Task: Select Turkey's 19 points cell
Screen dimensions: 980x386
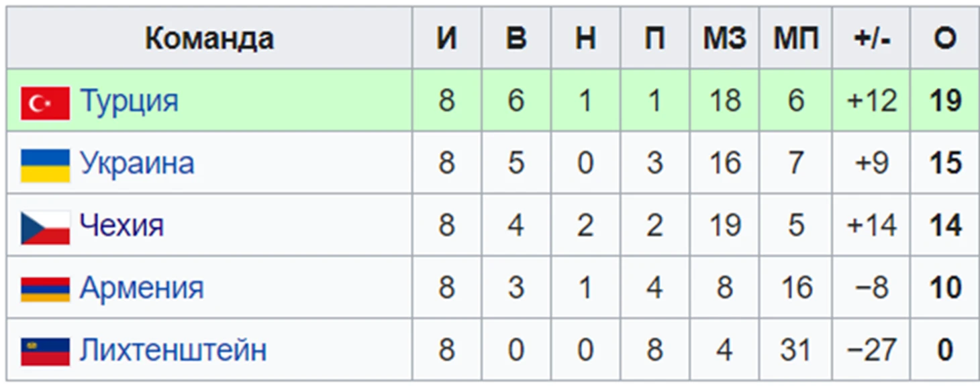Action: 944,101
